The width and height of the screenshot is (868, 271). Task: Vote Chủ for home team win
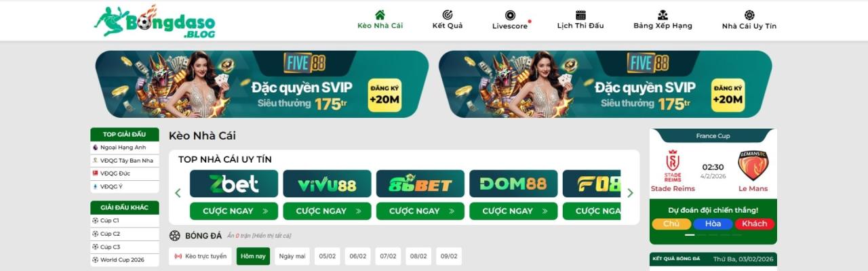pos(671,224)
